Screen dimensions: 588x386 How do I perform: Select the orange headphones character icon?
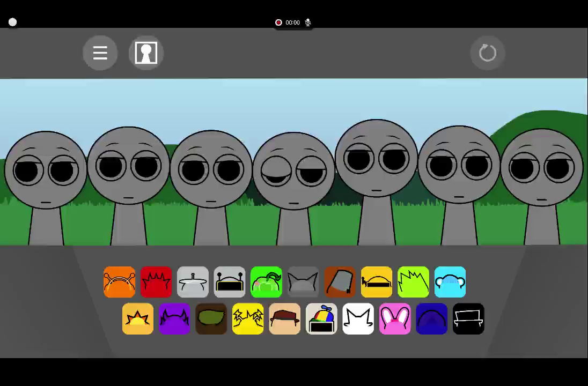(119, 282)
